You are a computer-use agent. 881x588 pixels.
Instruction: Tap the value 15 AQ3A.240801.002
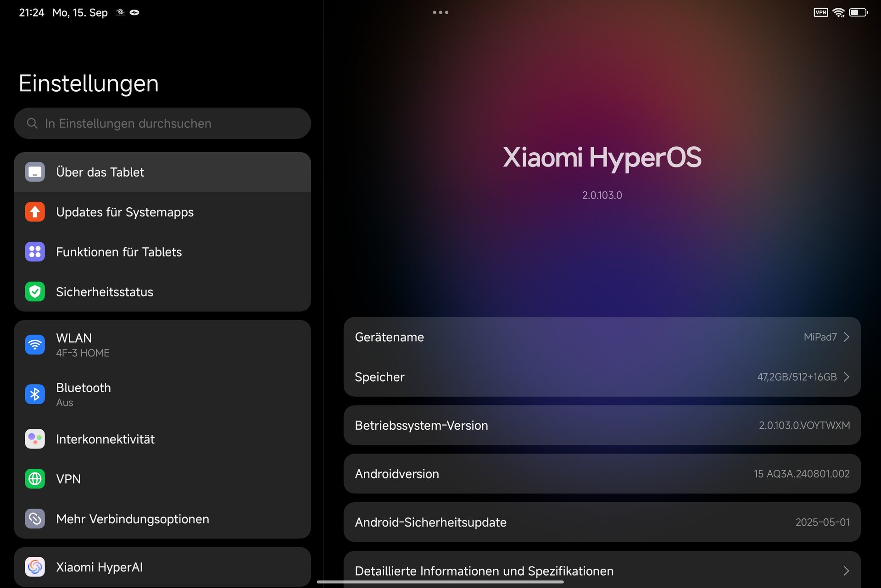[802, 474]
